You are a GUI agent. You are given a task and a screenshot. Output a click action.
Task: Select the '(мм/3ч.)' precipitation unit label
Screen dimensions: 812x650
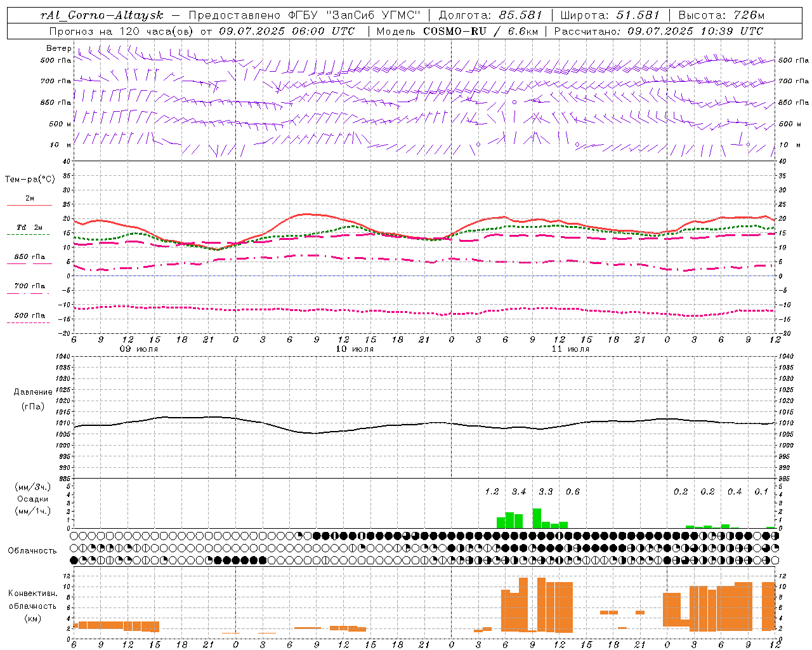[x=34, y=487]
